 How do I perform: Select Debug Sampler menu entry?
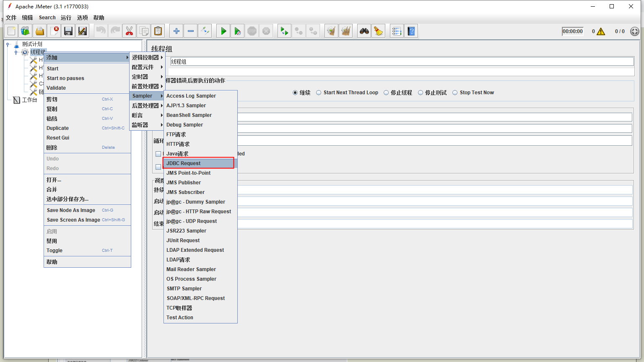(x=200, y=125)
